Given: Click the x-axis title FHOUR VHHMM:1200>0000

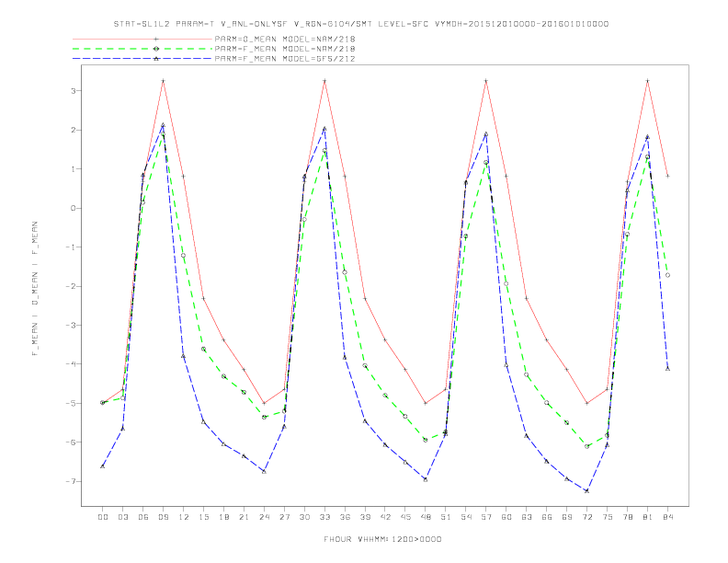Looking at the screenshot, I should click(382, 539).
